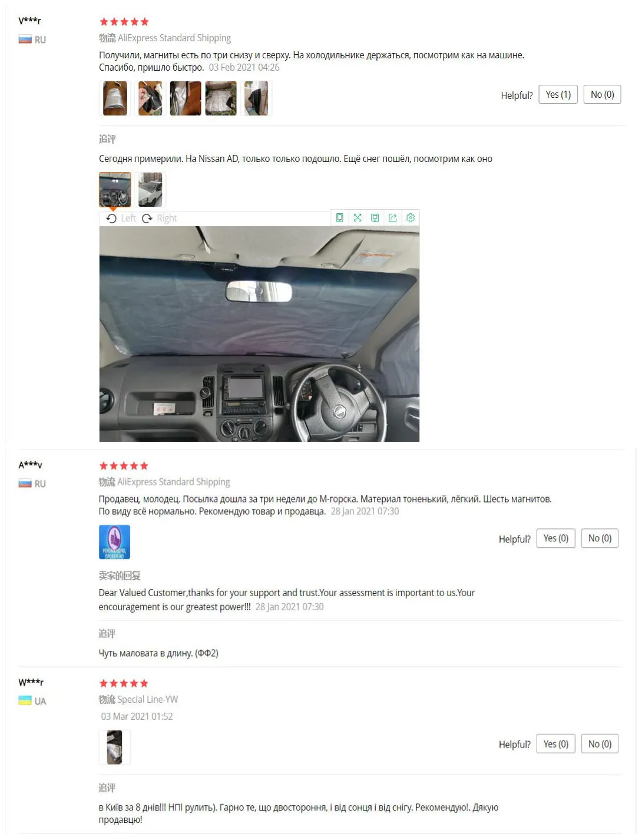Screen dimensions: 642x840
Task: Click Yes (0) on W***r's review
Action: point(556,744)
